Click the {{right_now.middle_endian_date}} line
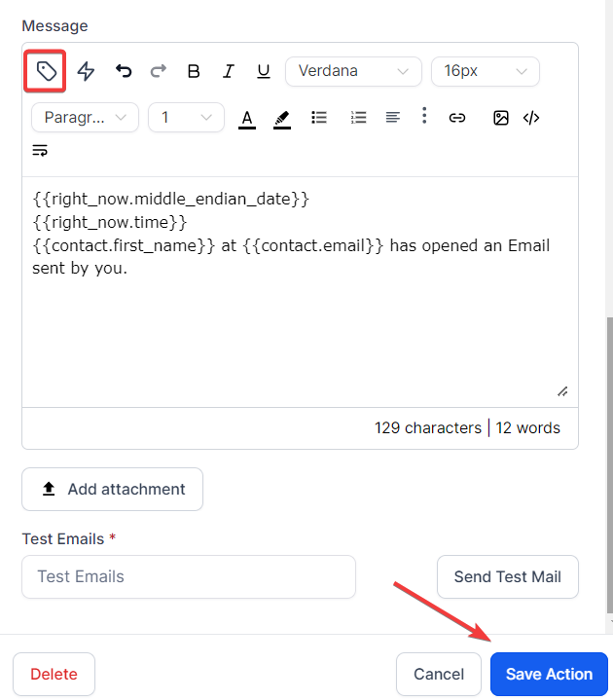613x700 pixels. [x=171, y=200]
